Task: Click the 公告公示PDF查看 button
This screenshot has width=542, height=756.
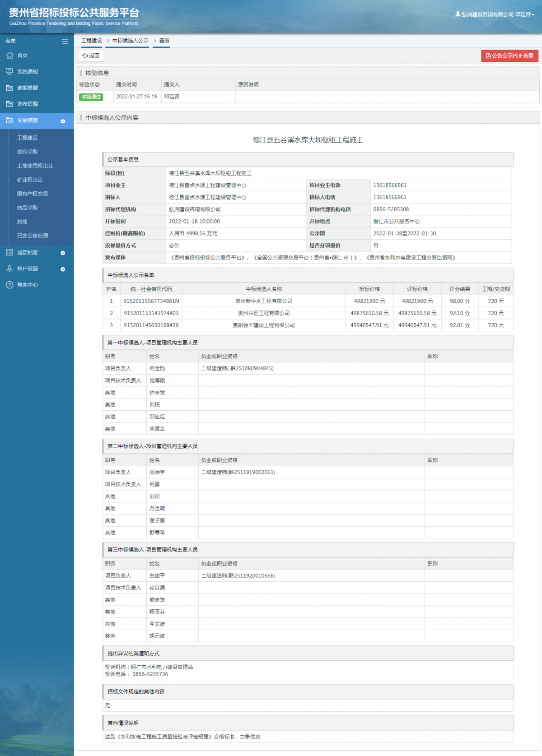Action: (509, 56)
